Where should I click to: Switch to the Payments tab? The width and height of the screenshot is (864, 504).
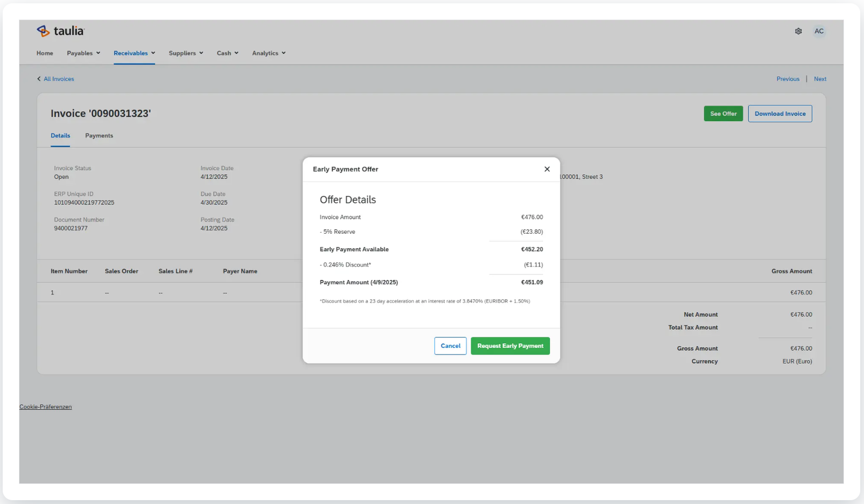99,136
